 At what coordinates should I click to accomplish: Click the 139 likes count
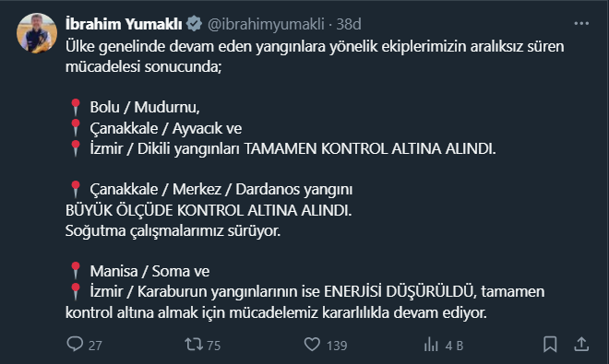click(x=337, y=346)
